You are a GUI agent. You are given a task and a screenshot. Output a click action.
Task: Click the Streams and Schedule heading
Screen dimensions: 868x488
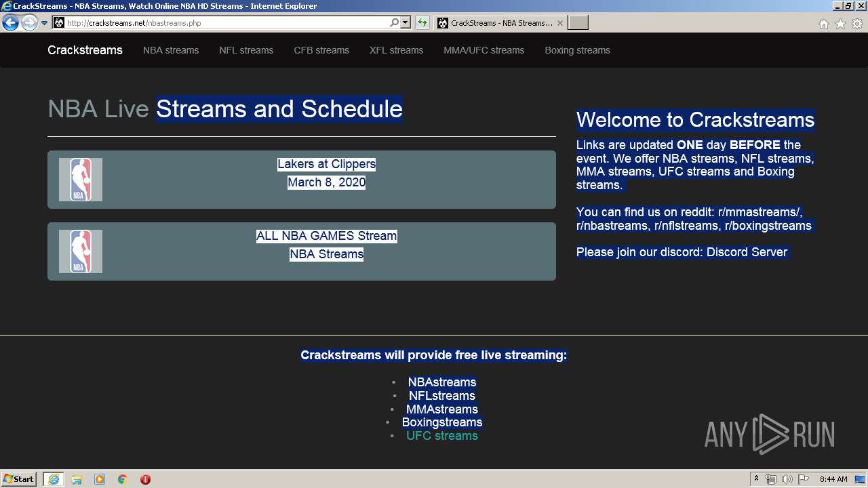(x=279, y=109)
